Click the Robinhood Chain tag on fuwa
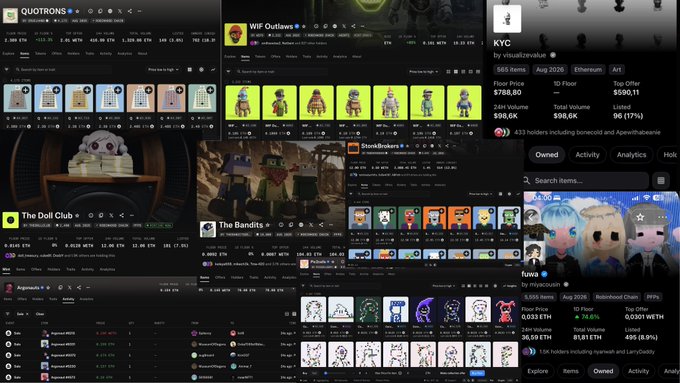The height and width of the screenshot is (383, 680). (x=616, y=297)
